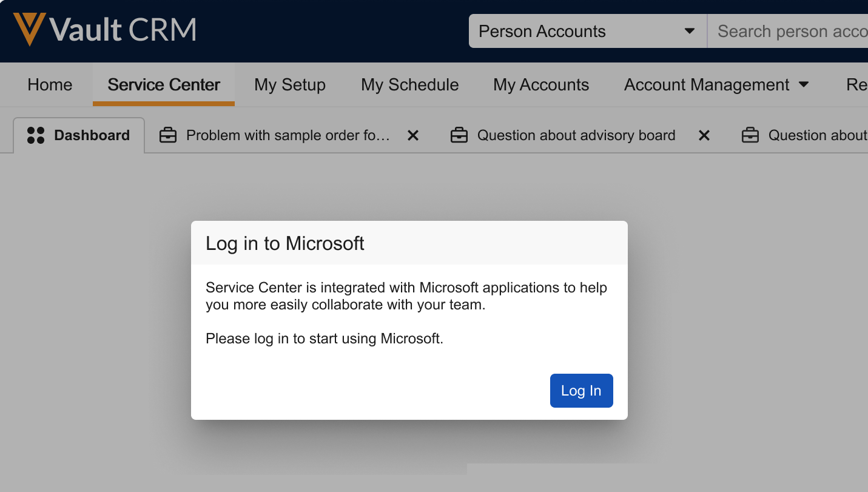
Task: Select the Service Center navigation tab
Action: click(x=164, y=85)
